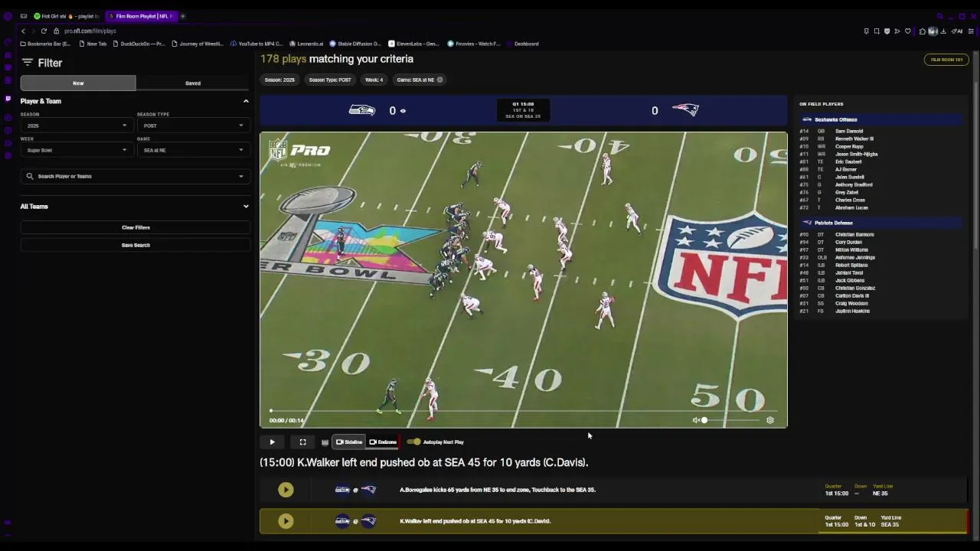Click the Search Player or Teams field
The height and width of the screenshot is (551, 980).
[136, 176]
